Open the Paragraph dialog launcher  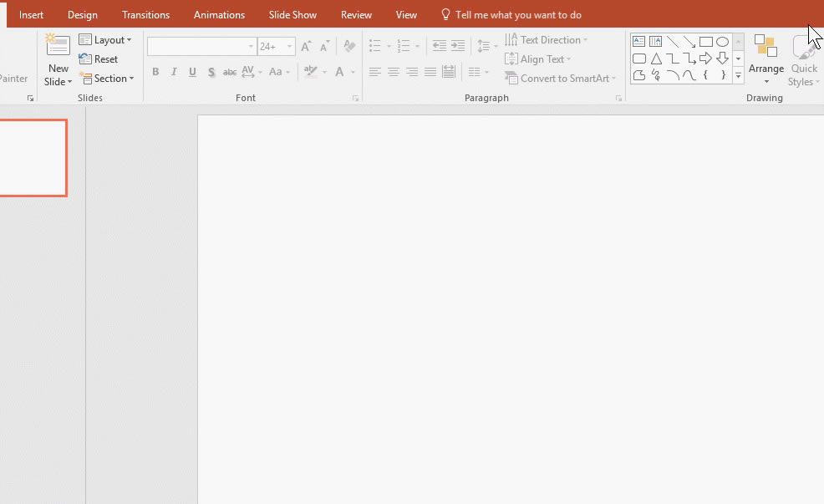click(618, 99)
